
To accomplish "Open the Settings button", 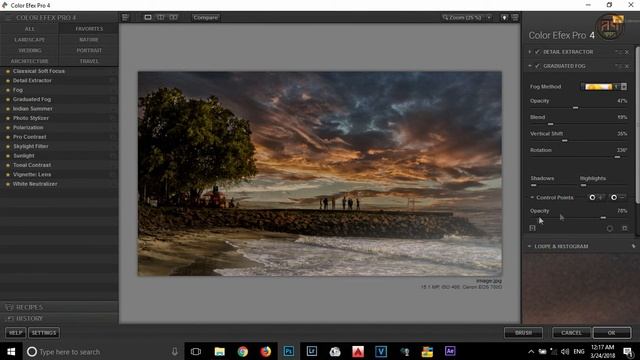I will point(44,333).
